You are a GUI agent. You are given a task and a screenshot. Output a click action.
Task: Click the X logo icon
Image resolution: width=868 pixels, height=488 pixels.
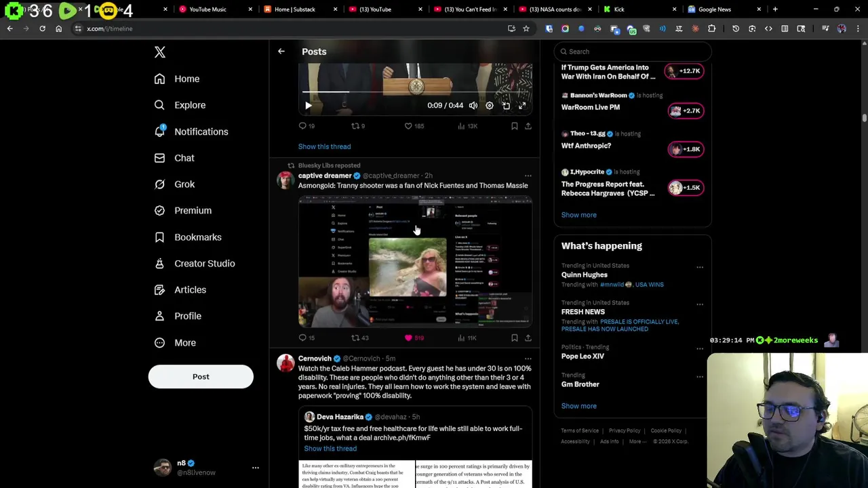(x=160, y=52)
